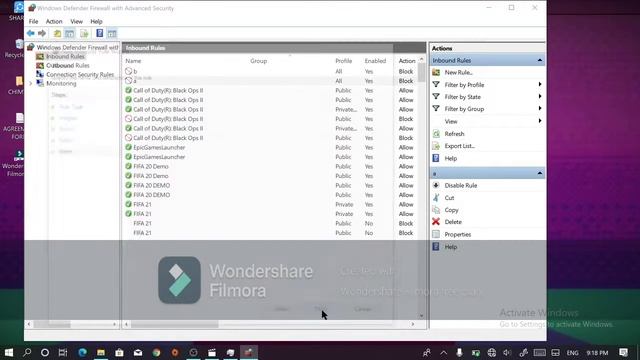Click the rules list horizontal scrollbar thumb
640x360 pixels.
pos(175,324)
